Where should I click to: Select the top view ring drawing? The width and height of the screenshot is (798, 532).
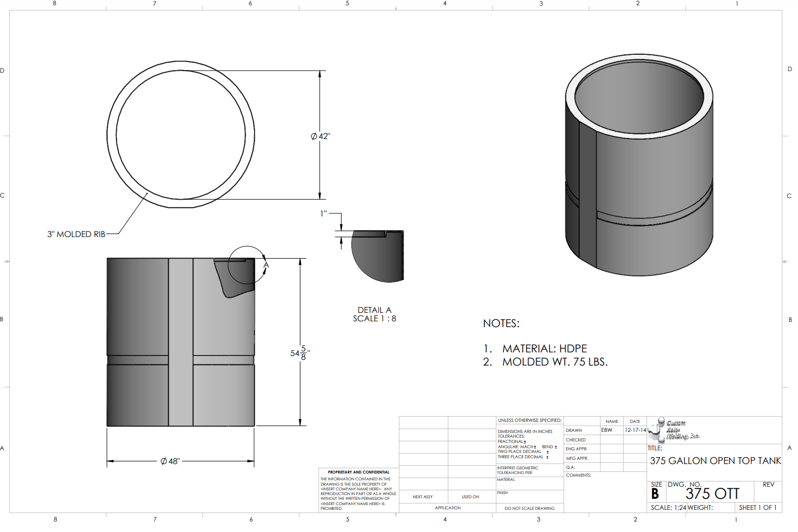point(181,134)
